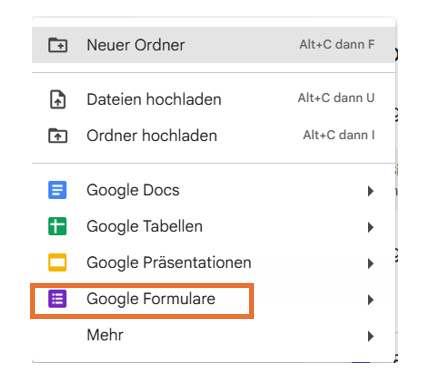
Task: Expand the Google Docs submenu arrow
Action: pyautogui.click(x=370, y=191)
